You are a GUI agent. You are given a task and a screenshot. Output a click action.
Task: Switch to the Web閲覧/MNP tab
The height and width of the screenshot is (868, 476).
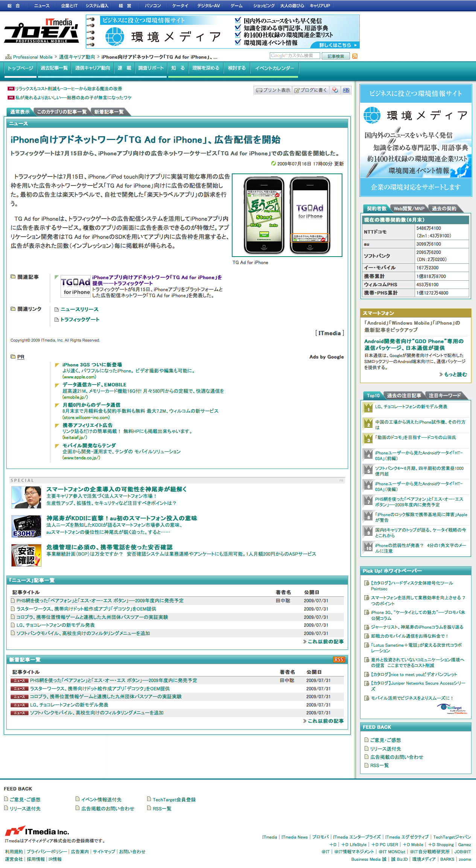(x=409, y=209)
